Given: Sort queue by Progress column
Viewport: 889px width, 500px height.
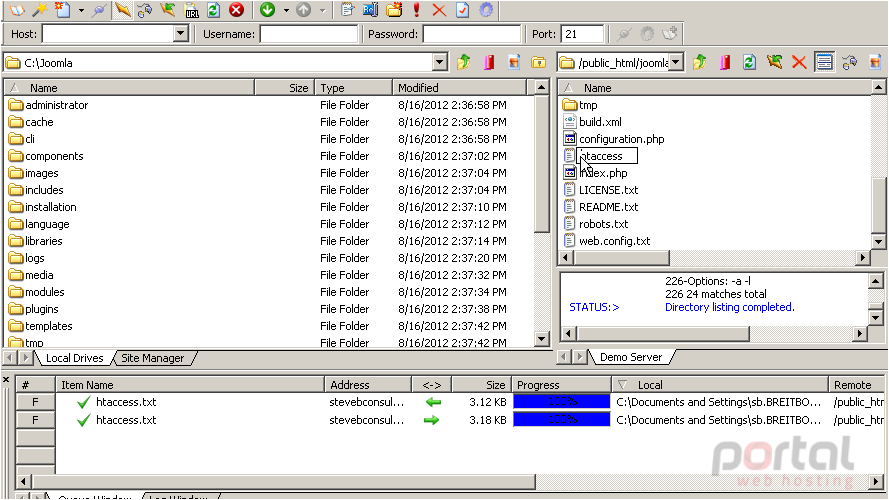Looking at the screenshot, I should (x=561, y=385).
